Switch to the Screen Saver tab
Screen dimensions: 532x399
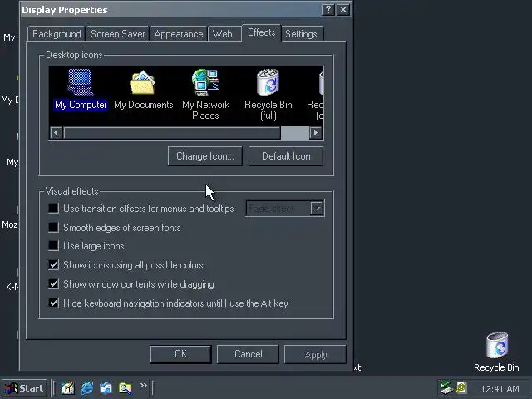pos(117,34)
